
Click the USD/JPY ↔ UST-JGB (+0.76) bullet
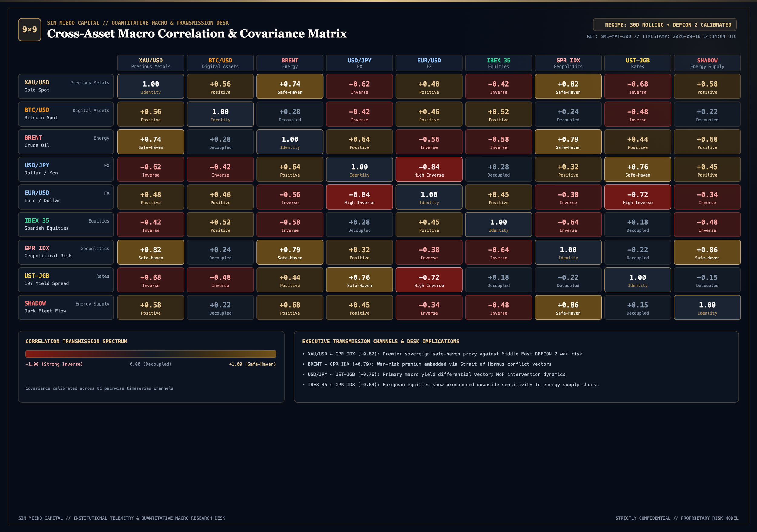[434, 375]
